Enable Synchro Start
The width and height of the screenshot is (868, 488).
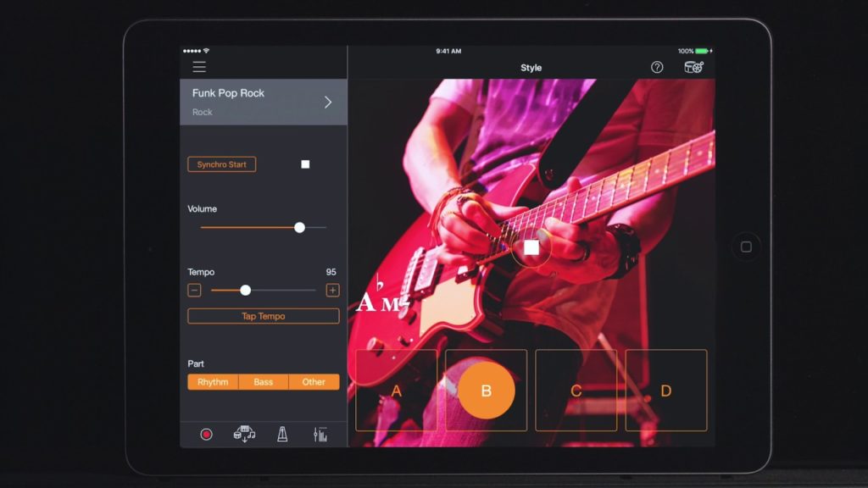(221, 164)
